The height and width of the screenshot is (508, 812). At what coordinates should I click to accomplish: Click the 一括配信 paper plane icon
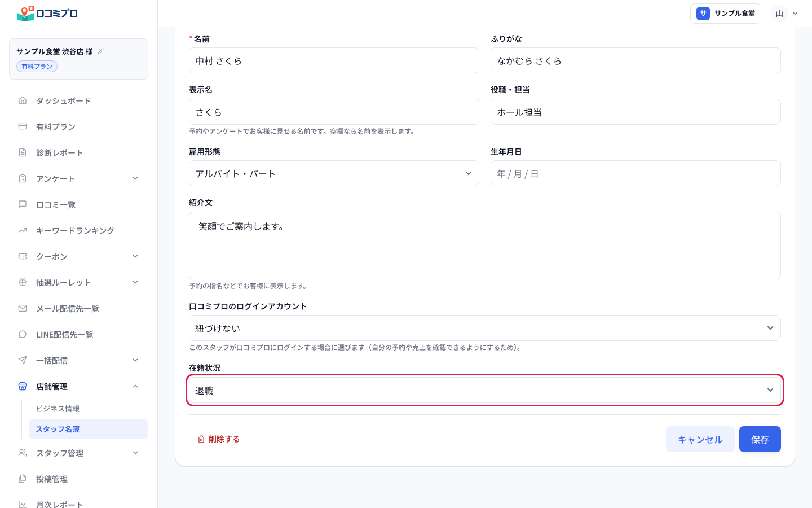pos(23,360)
